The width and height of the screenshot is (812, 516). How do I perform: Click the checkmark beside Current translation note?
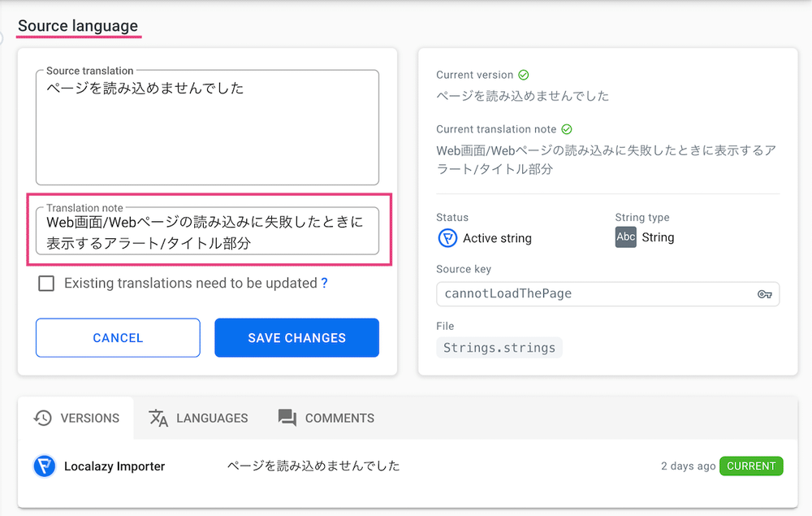point(566,128)
